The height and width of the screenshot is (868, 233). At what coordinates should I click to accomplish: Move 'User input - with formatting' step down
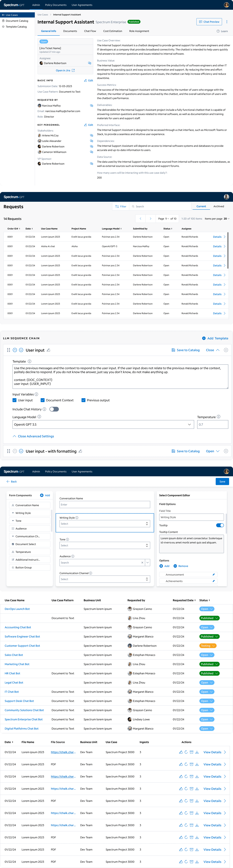coord(21,451)
